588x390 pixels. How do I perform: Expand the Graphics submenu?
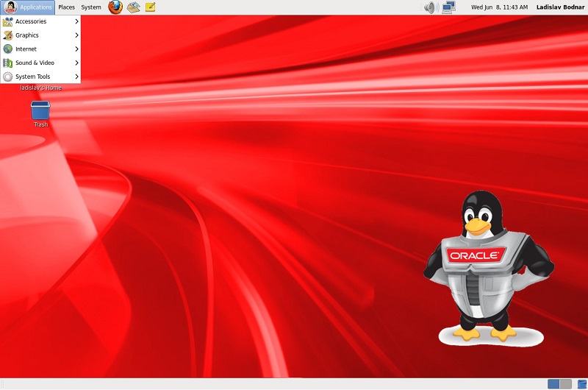coord(40,35)
